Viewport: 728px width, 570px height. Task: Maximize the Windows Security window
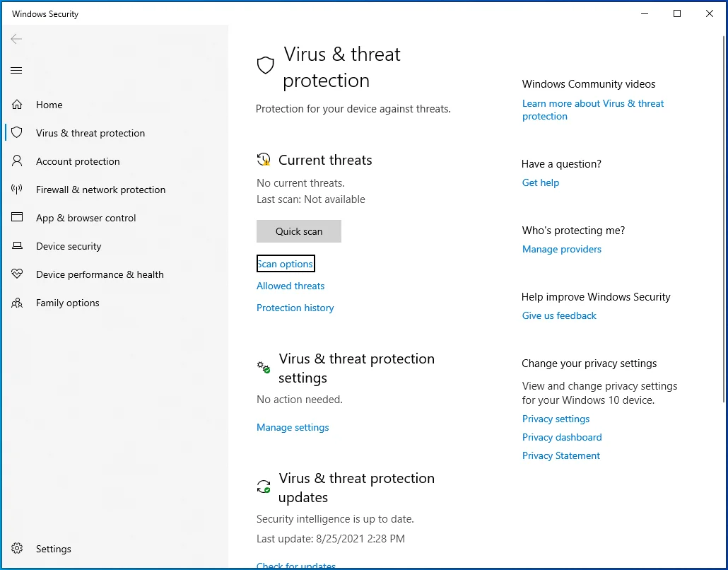point(677,13)
